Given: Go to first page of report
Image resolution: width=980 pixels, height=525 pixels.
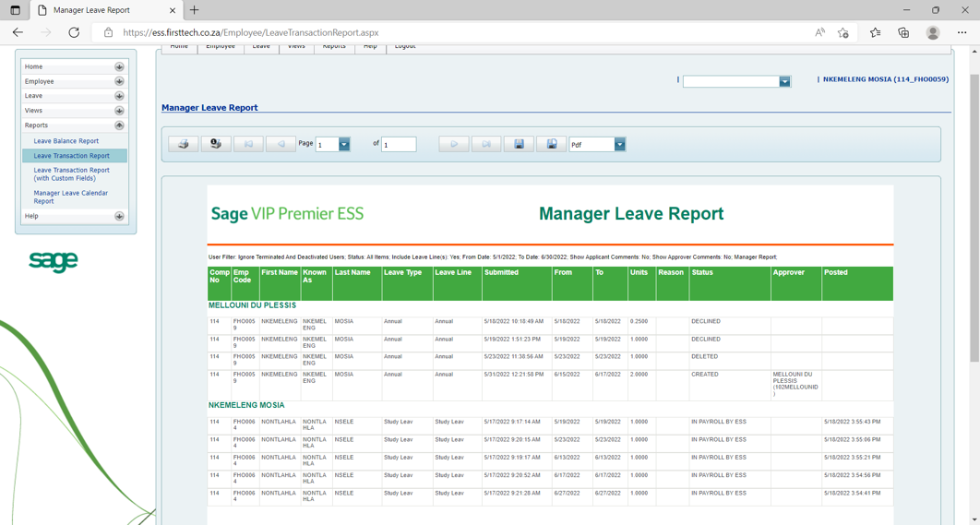Looking at the screenshot, I should (248, 144).
